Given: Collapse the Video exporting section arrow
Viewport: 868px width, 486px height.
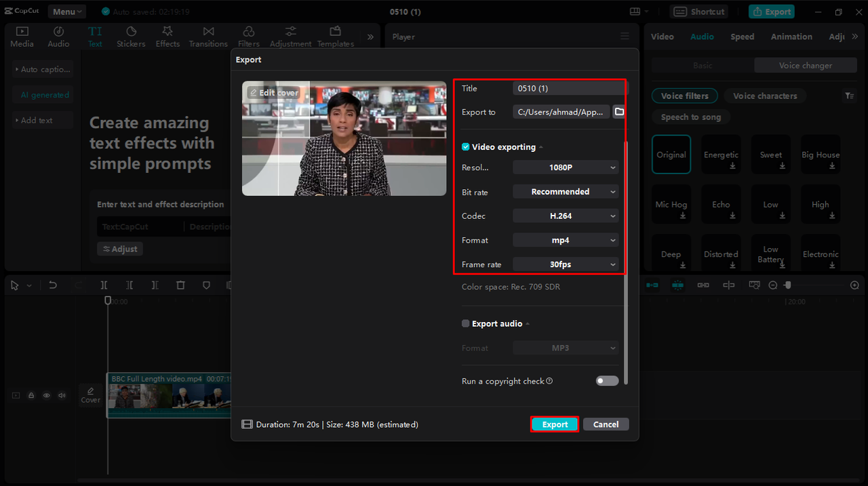Looking at the screenshot, I should coord(541,148).
